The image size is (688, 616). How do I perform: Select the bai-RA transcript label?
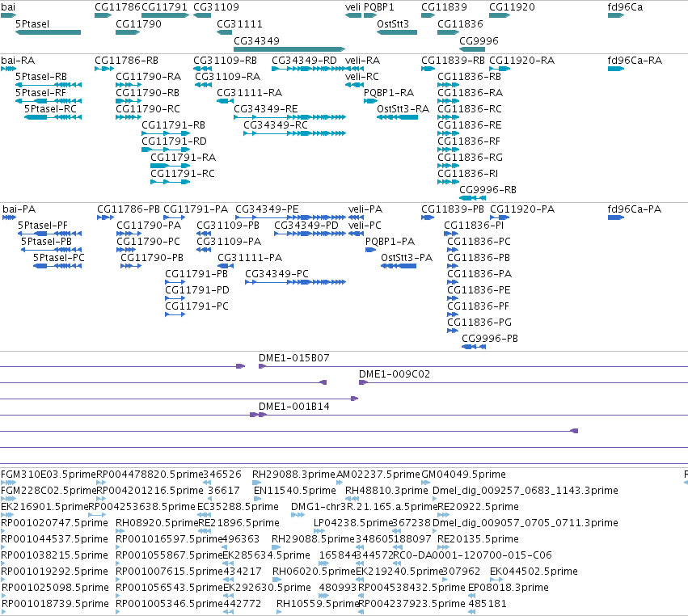(x=18, y=60)
